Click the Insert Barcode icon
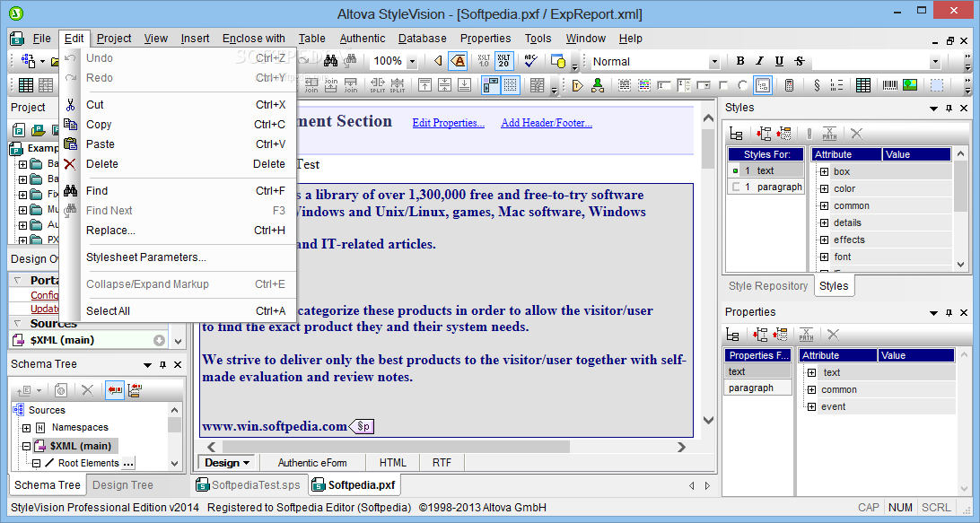 [890, 85]
